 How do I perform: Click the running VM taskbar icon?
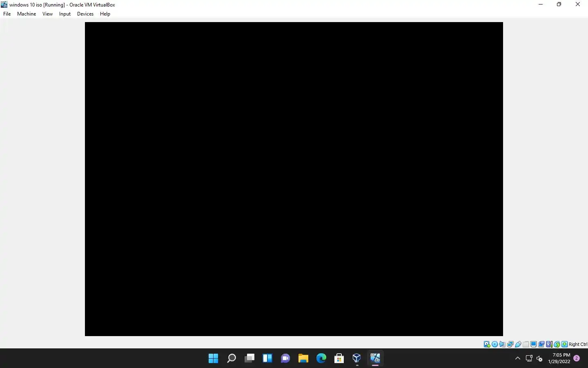[x=375, y=359]
